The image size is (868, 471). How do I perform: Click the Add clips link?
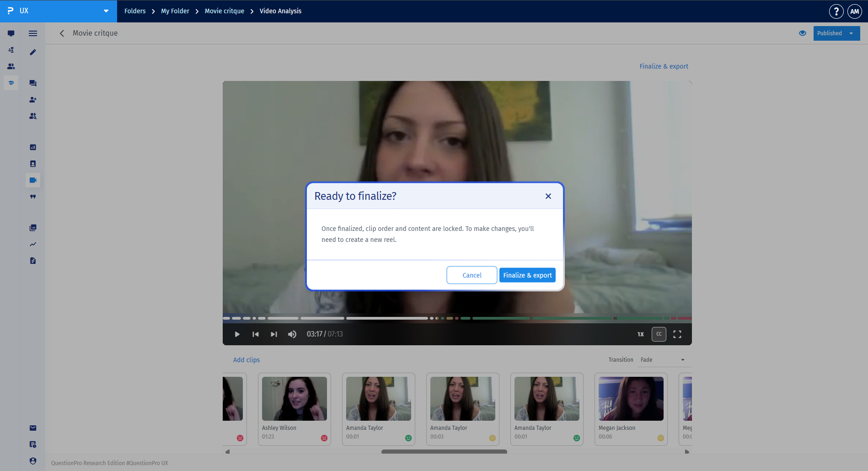(246, 360)
